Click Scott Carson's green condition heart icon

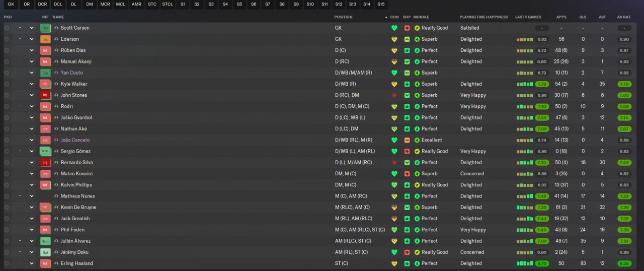[394, 28]
